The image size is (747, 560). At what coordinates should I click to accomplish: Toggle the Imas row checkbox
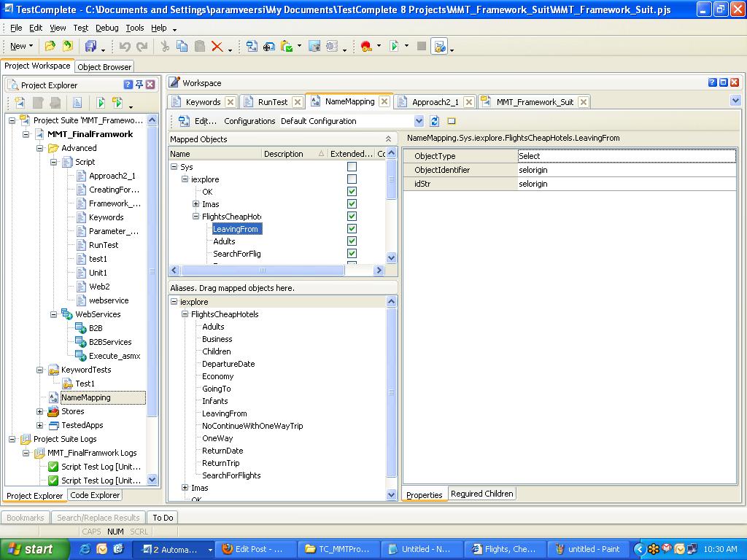tap(352, 204)
